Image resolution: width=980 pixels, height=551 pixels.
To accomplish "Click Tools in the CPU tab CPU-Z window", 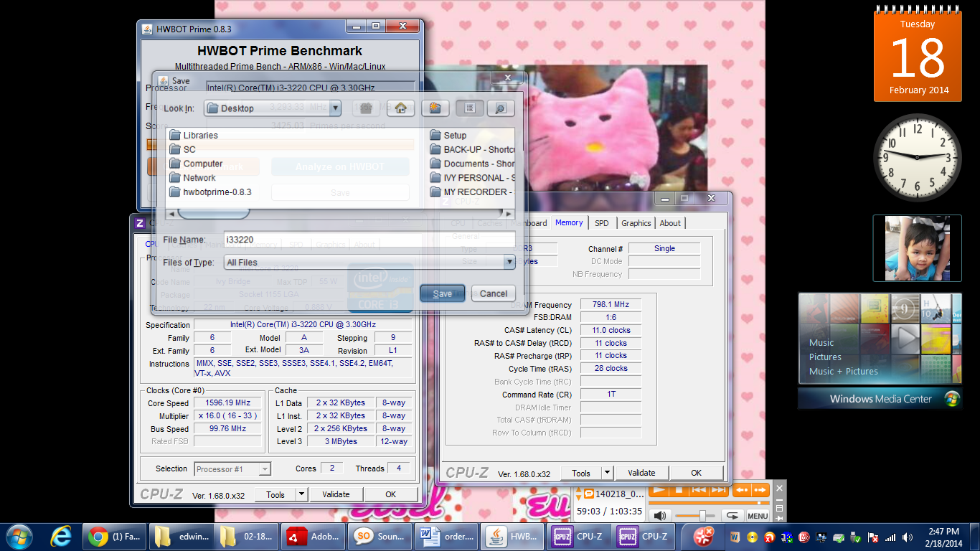I will point(275,494).
